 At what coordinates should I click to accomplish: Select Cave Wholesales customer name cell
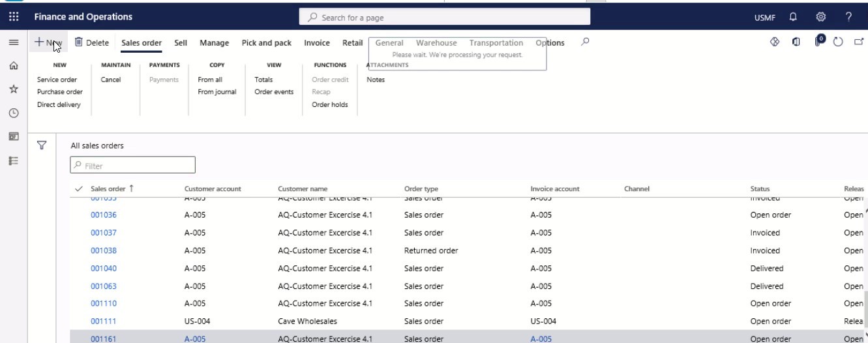(308, 321)
